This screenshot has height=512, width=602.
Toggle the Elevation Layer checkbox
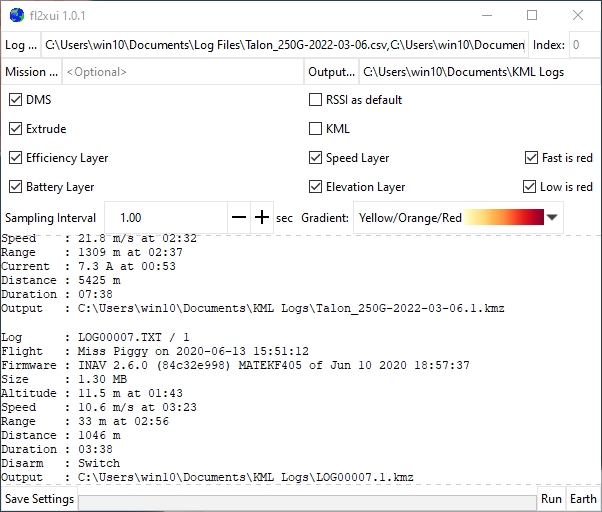tap(316, 187)
